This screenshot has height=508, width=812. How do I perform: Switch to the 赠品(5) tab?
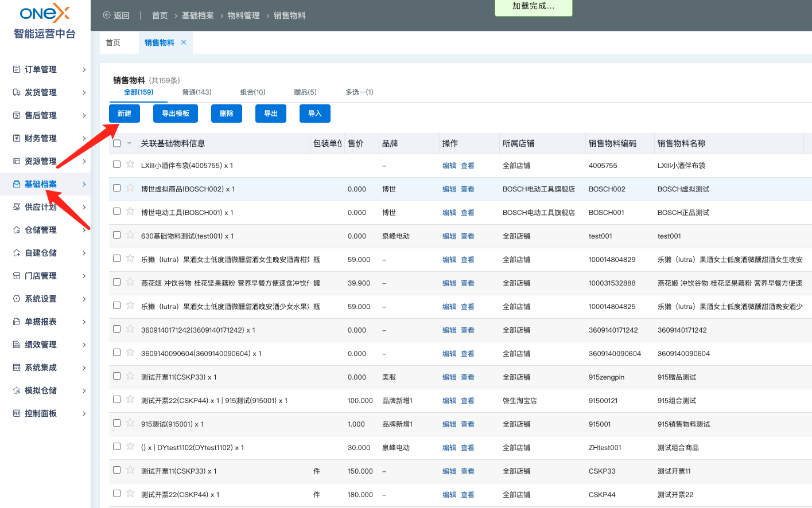click(x=305, y=92)
